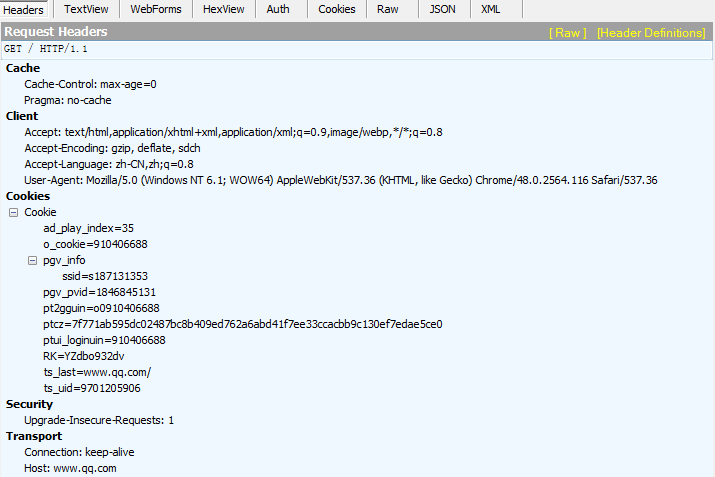Switch to the Raw tab
715x477 pixels.
tap(387, 9)
